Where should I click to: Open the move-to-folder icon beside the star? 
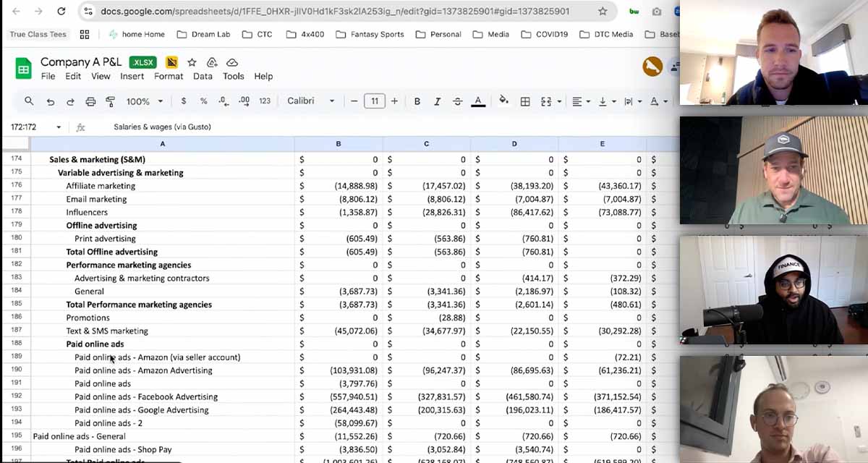[x=212, y=62]
